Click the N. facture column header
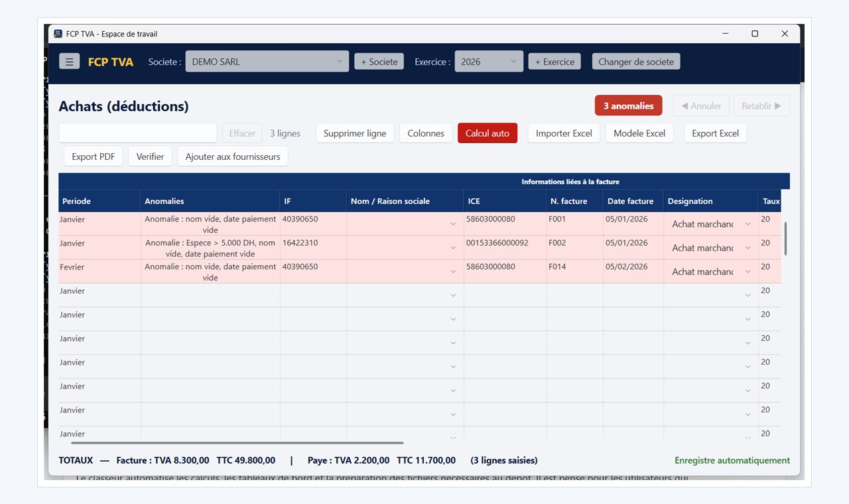 click(x=574, y=201)
